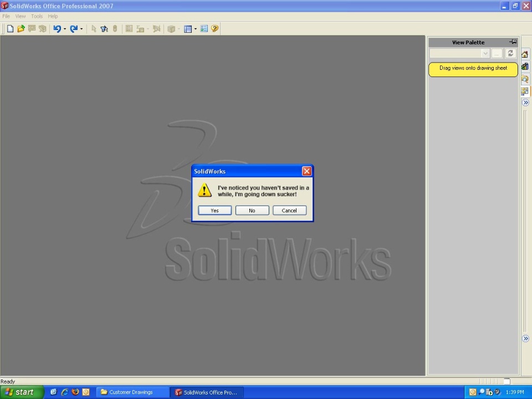Expand the Redo history dropdown arrow
The image size is (532, 399).
pos(81,29)
